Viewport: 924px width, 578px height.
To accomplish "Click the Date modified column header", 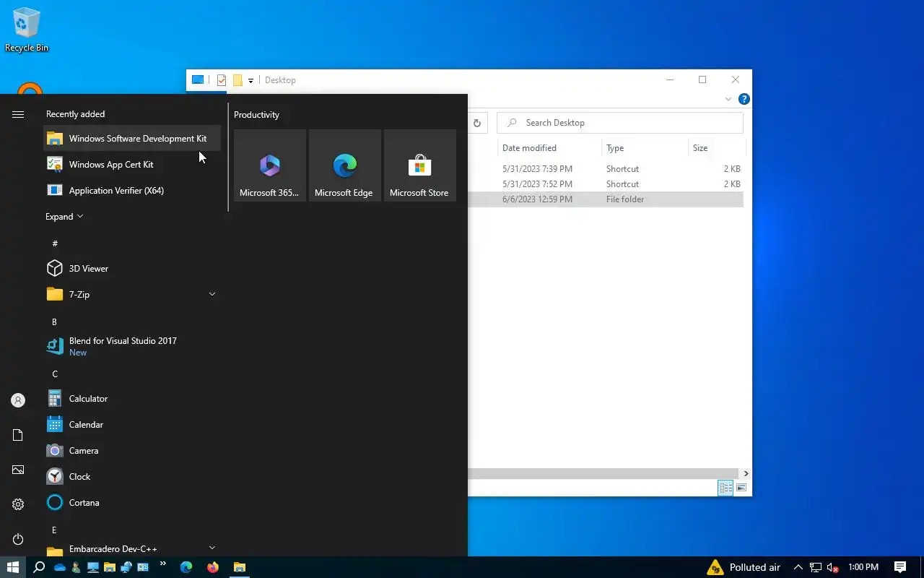I will [549, 148].
